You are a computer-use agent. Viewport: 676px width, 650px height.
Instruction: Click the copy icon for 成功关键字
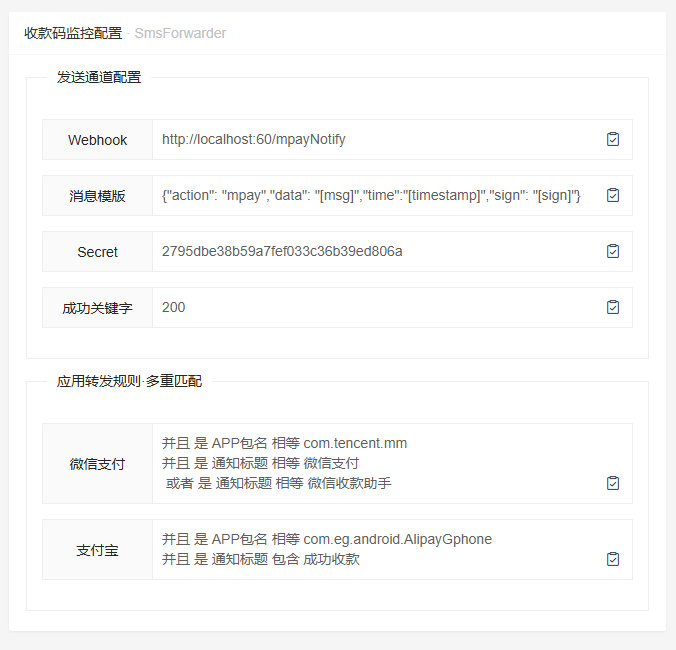[x=613, y=307]
